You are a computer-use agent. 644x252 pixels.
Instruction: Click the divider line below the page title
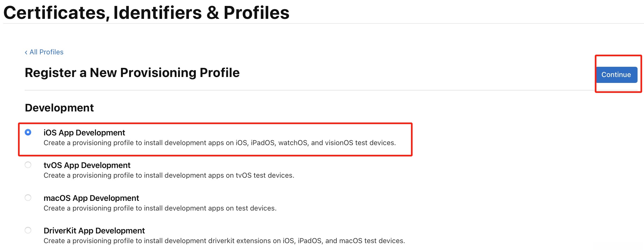[x=323, y=23]
